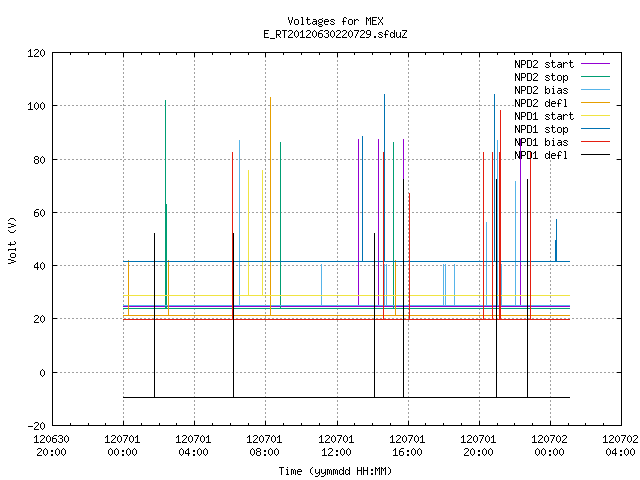Viewport: 640px width, 480px height.
Task: Click the black baseline at -10 V
Action: (x=346, y=397)
